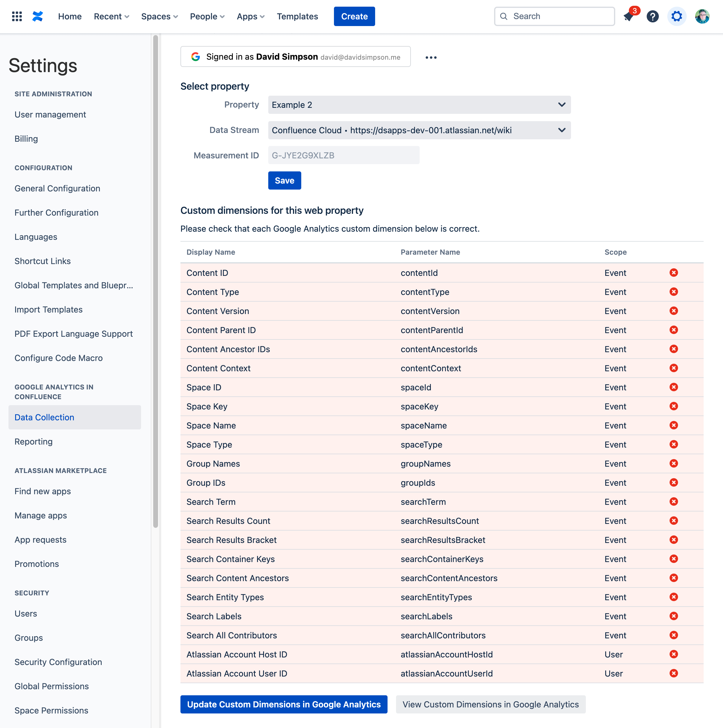Click the red X for Search Term
Viewport: 723px width, 728px height.
click(674, 501)
